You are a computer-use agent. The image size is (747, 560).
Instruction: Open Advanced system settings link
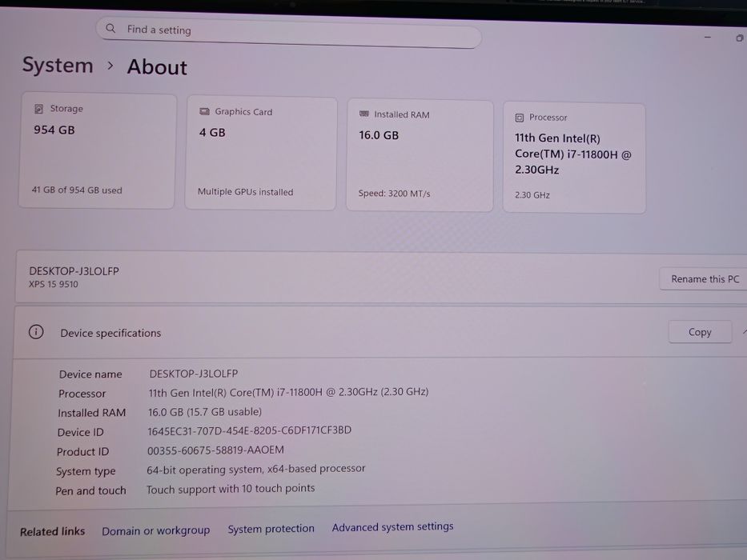(x=392, y=526)
